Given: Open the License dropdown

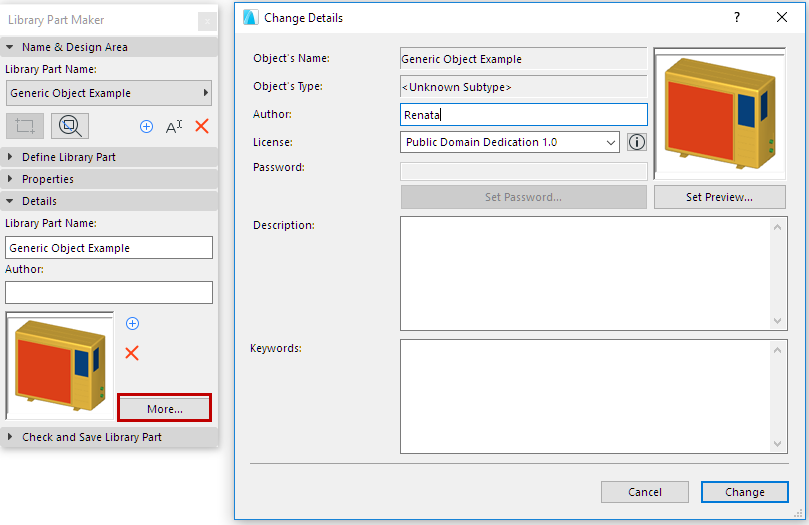Looking at the screenshot, I should [x=510, y=142].
